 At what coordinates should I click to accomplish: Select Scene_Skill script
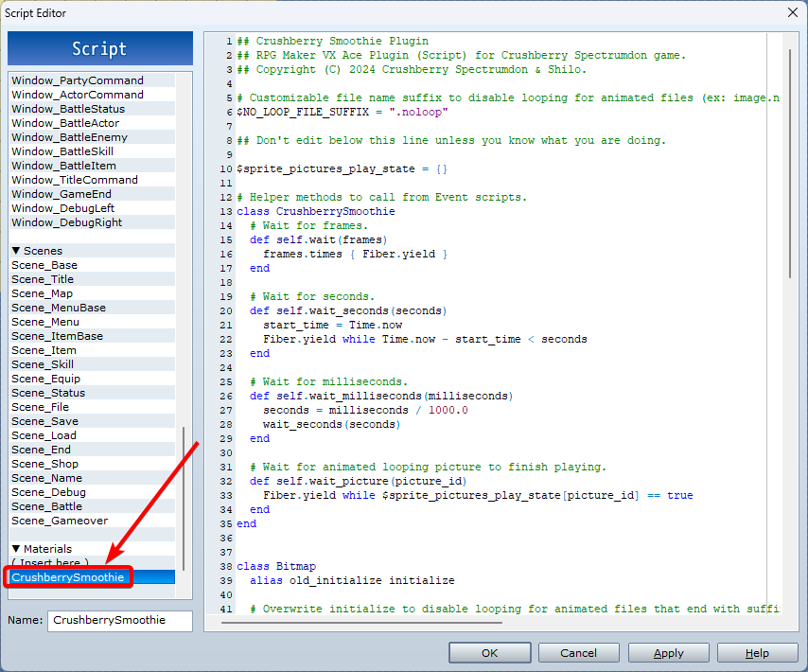point(93,364)
